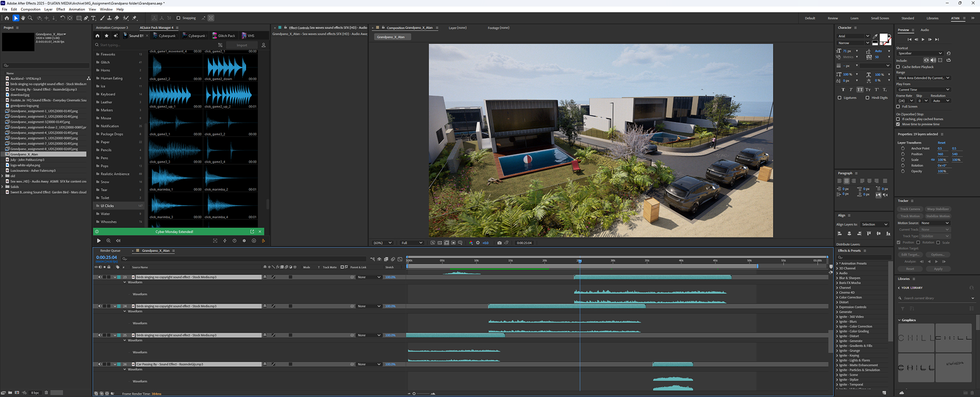Take a snapshot with the camera icon
Screen dimensions: 980x397
pyautogui.click(x=499, y=243)
